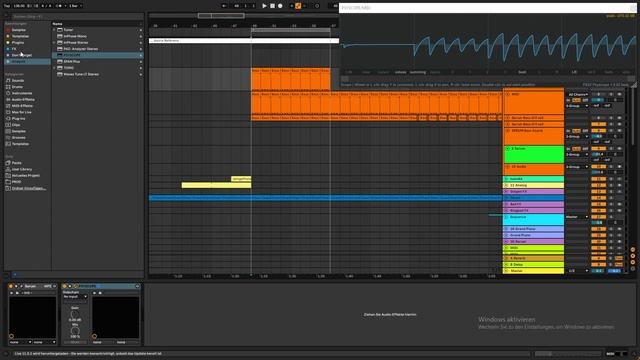Expand the InPhase Stereo folder arrow
This screenshot has width=640, height=360.
(x=54, y=42)
